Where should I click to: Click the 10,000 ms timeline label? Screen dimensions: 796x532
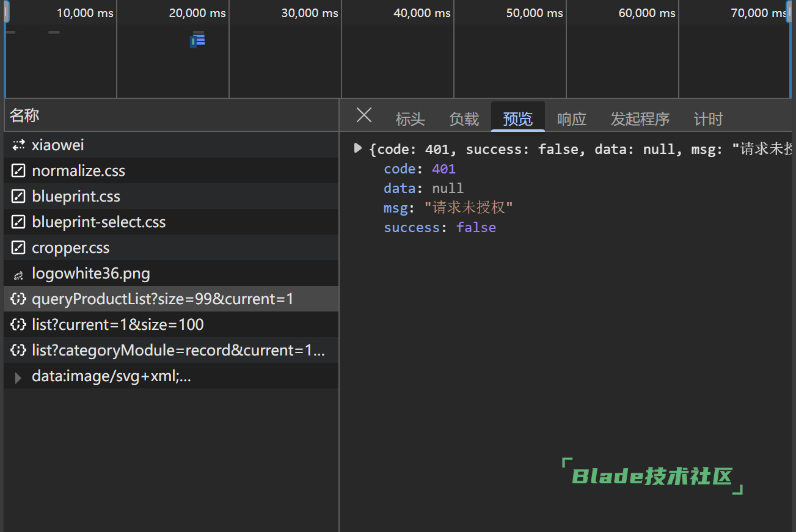tap(85, 13)
